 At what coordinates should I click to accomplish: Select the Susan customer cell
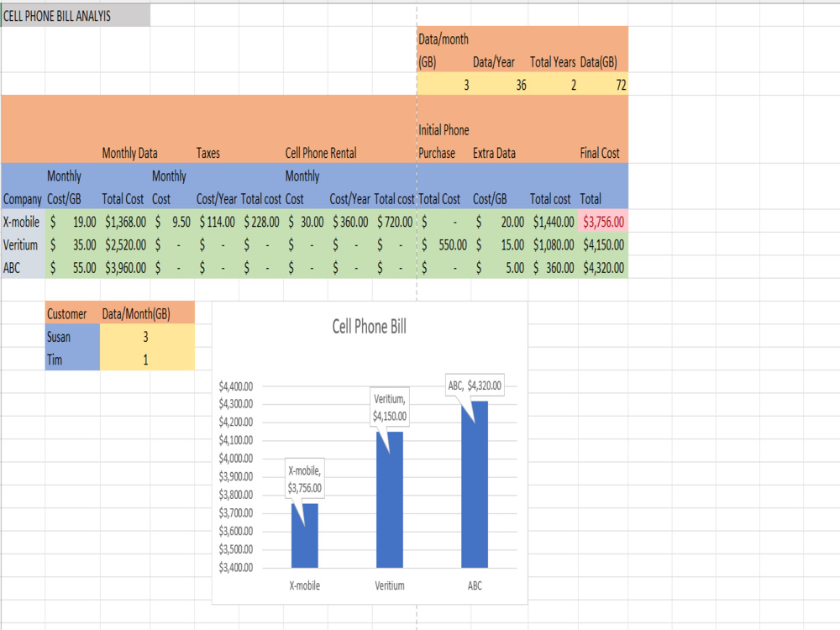tap(73, 337)
